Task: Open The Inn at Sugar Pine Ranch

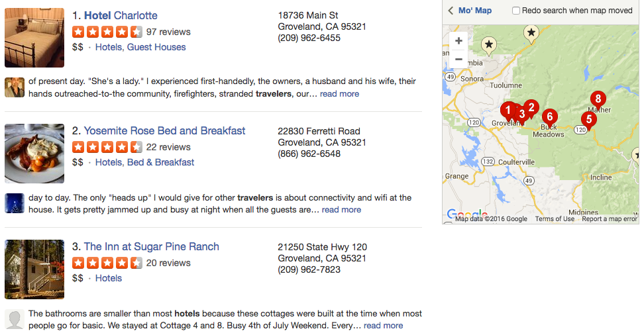Action: pyautogui.click(x=151, y=247)
